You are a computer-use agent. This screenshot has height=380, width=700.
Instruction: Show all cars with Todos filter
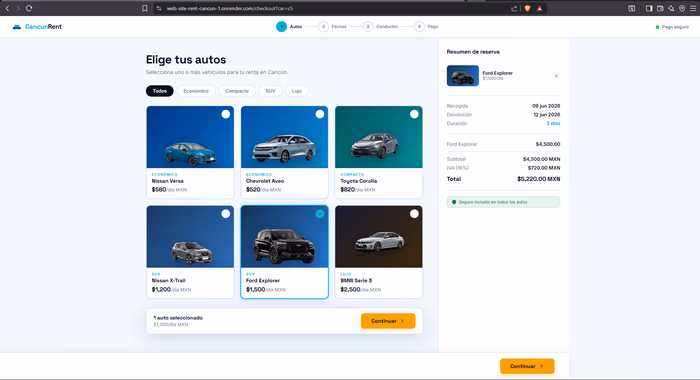160,91
